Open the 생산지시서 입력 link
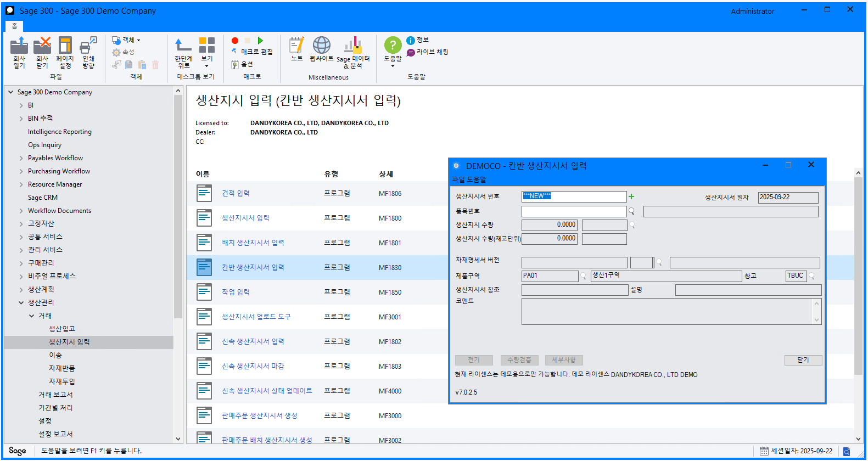868x461 pixels. (x=245, y=218)
